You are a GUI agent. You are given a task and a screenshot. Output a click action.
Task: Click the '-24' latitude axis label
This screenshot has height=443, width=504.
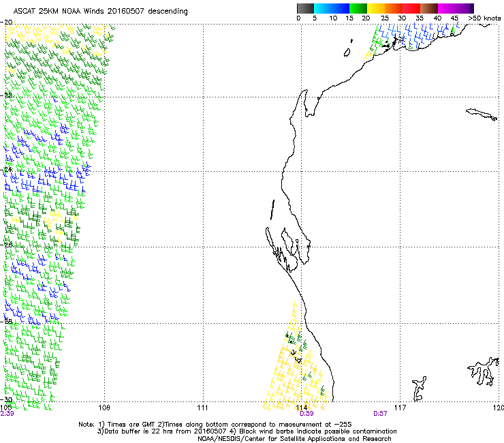point(6,169)
